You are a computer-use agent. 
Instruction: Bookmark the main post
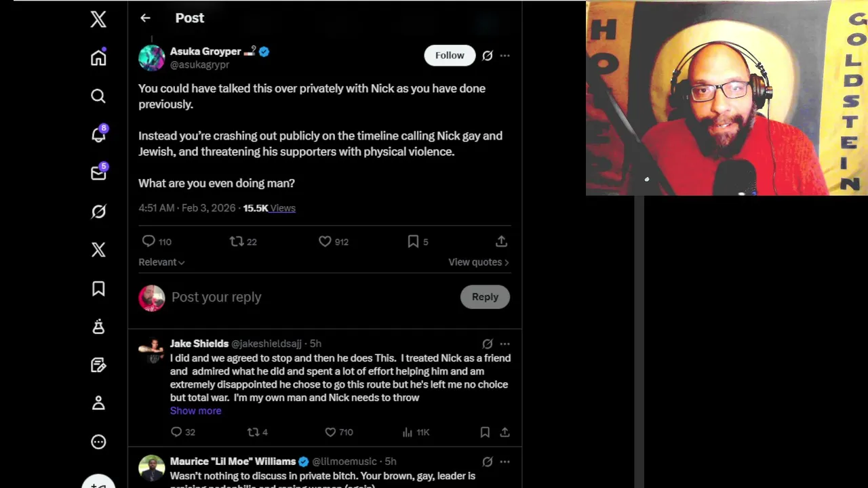click(413, 241)
